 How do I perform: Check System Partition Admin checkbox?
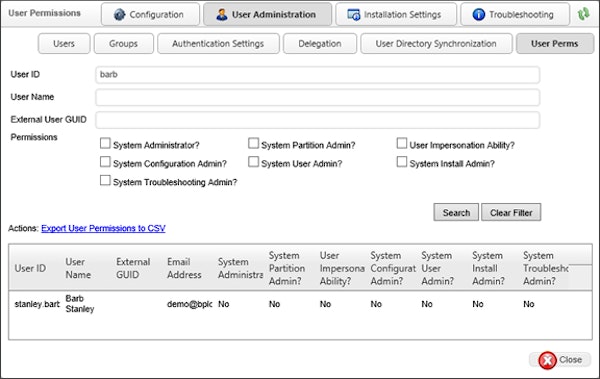pos(253,143)
